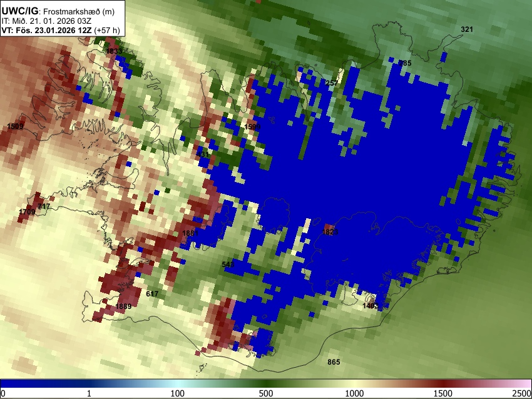Select the 285 map value
The height and width of the screenshot is (399, 532).
405,63
